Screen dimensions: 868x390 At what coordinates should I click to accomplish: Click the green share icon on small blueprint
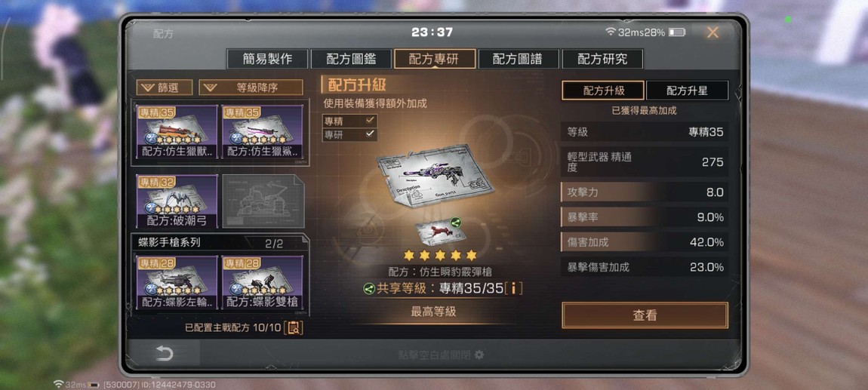pos(456,223)
